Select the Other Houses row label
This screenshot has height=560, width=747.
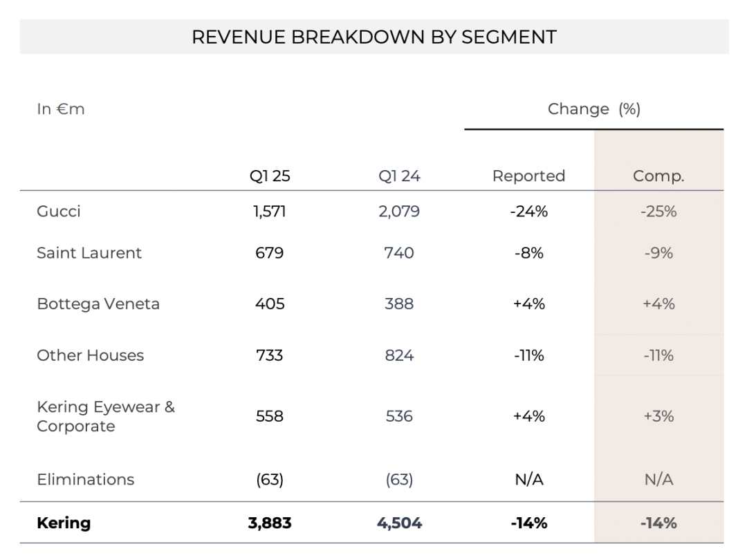[90, 355]
